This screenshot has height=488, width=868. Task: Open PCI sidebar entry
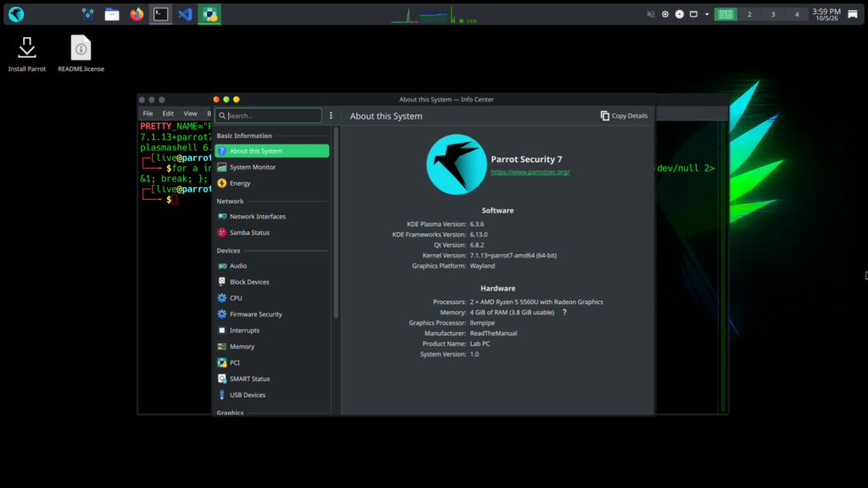point(272,363)
